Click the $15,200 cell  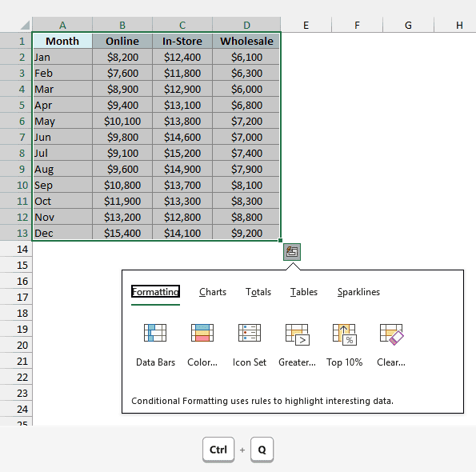(182, 153)
